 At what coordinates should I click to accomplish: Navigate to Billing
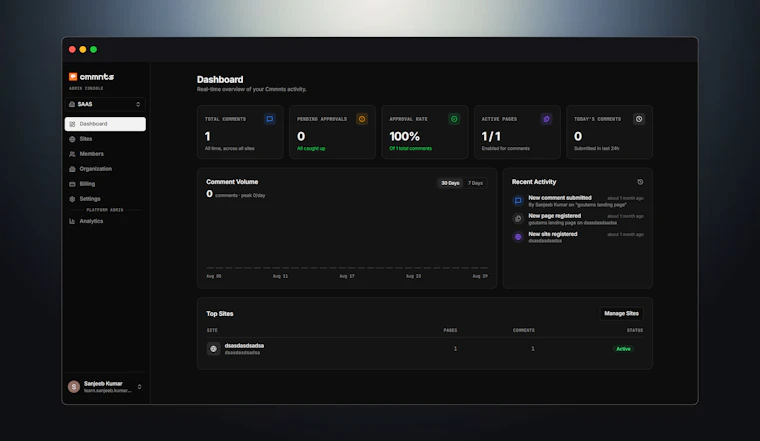105,184
